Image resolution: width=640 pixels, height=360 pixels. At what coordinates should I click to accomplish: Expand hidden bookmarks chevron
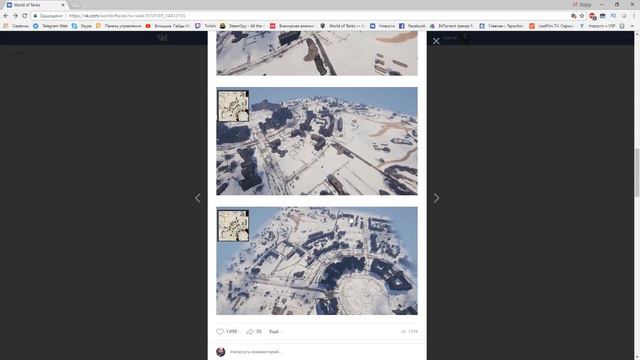tap(632, 26)
